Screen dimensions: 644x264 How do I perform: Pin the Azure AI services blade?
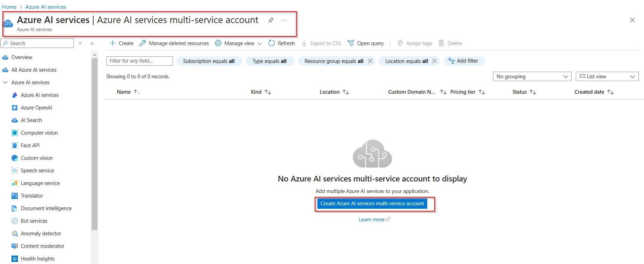coord(271,20)
